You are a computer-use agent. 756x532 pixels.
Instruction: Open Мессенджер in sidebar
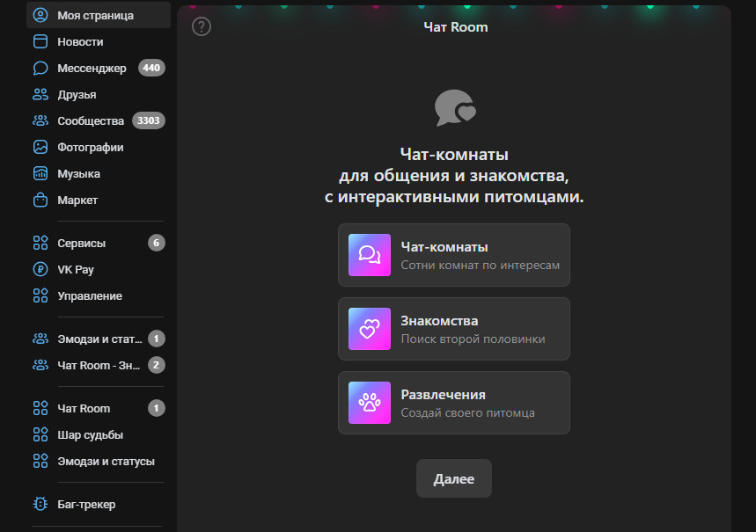(92, 69)
